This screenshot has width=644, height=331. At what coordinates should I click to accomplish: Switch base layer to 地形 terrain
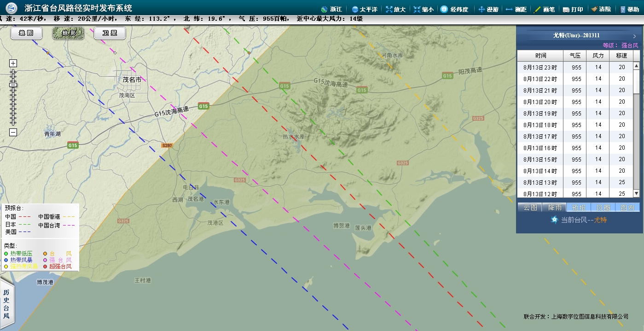click(x=68, y=33)
